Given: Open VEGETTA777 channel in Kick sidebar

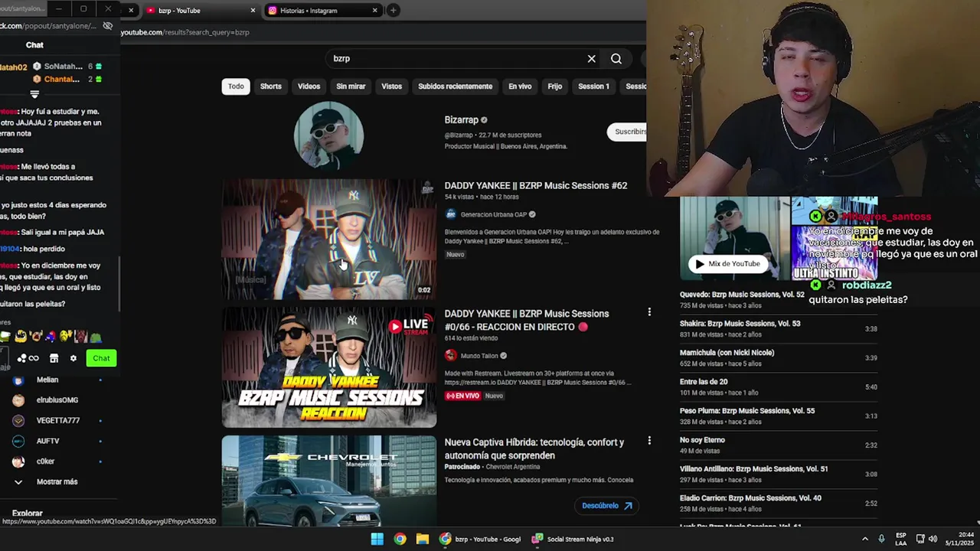Looking at the screenshot, I should (x=57, y=420).
